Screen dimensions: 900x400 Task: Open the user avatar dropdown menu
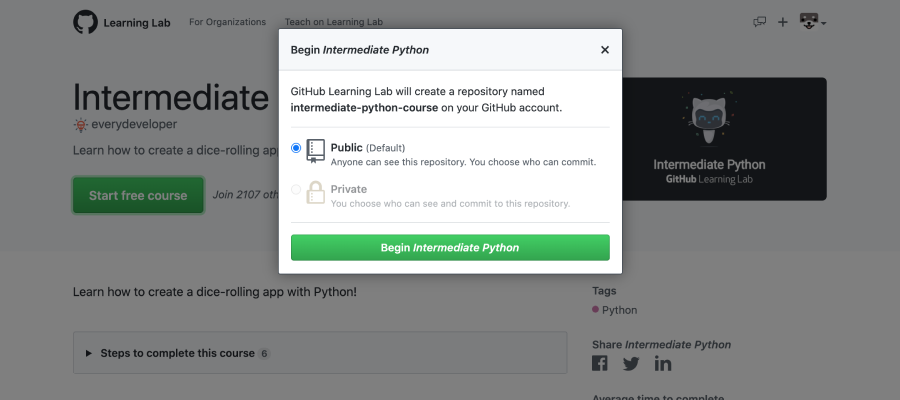812,22
